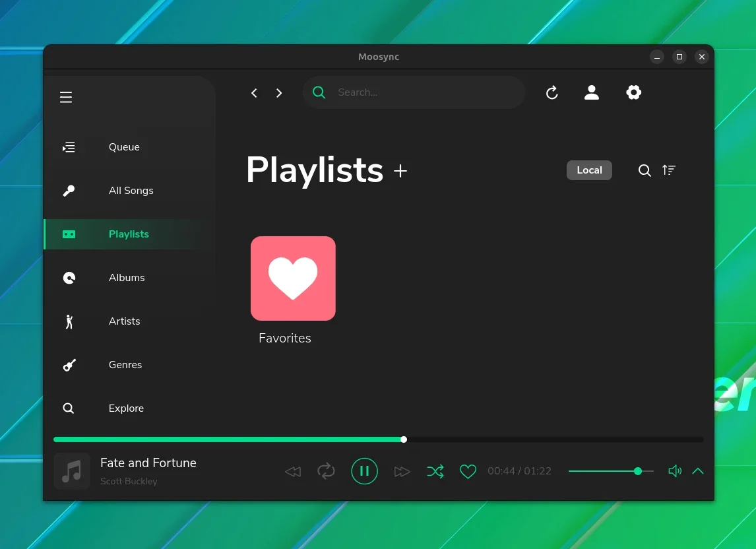Toggle shuffle mode
Viewport: 756px width, 549px height.
click(x=435, y=471)
